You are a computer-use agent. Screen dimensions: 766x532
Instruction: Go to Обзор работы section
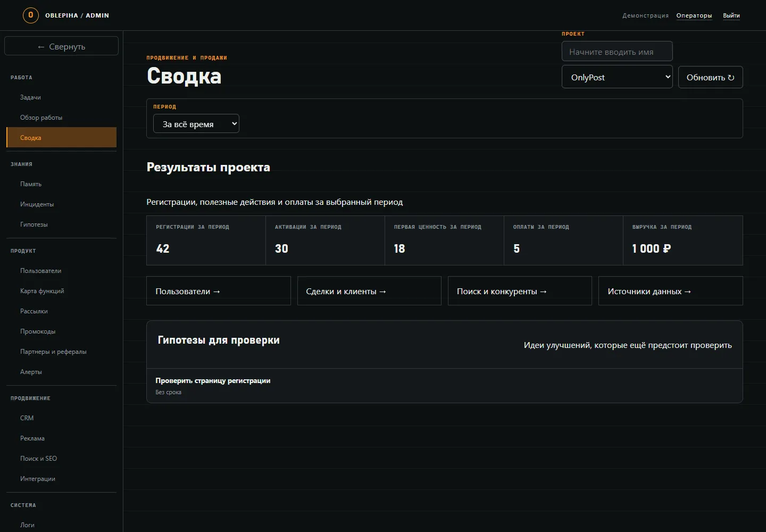point(61,118)
